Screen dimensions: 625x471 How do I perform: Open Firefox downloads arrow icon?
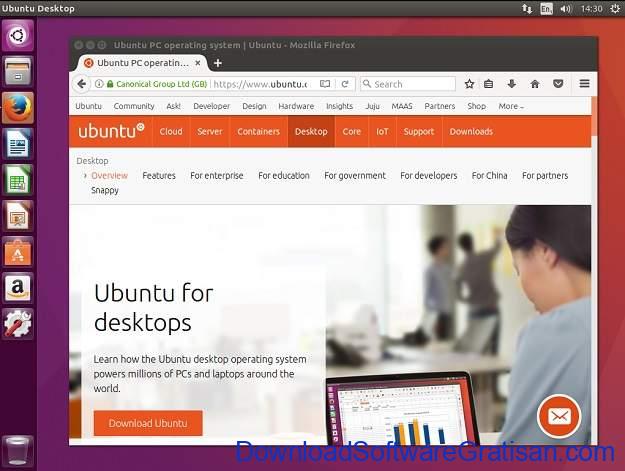click(x=511, y=84)
